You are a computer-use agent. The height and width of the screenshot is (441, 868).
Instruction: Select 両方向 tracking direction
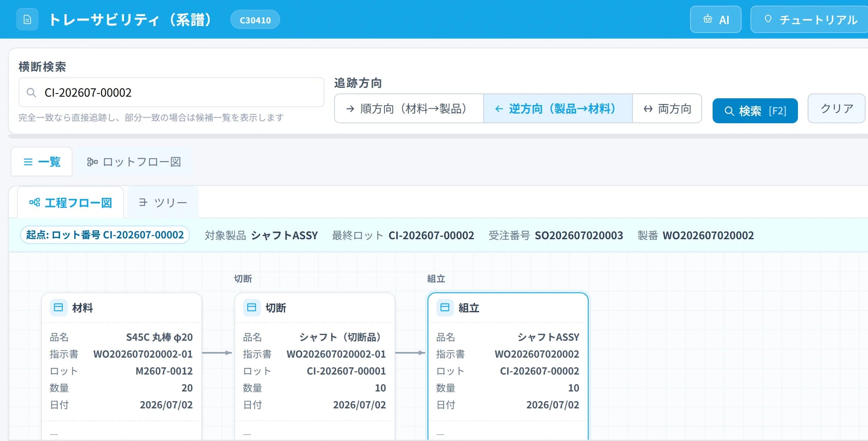pos(667,109)
